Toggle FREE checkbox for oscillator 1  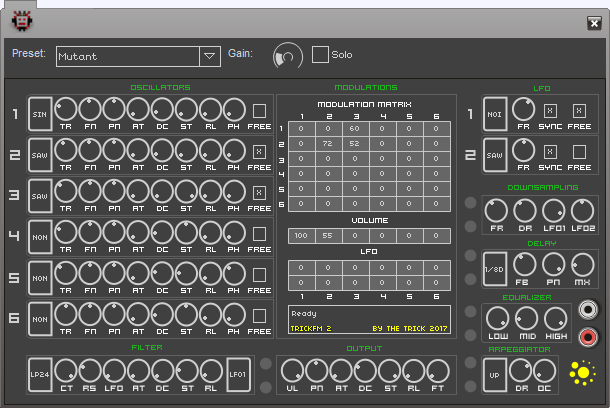pos(259,111)
